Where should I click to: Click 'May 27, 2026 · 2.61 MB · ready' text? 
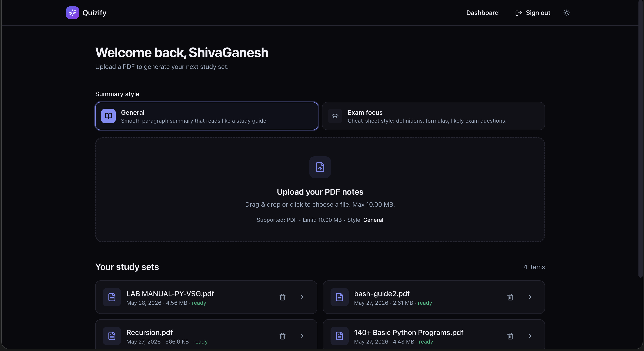click(393, 303)
